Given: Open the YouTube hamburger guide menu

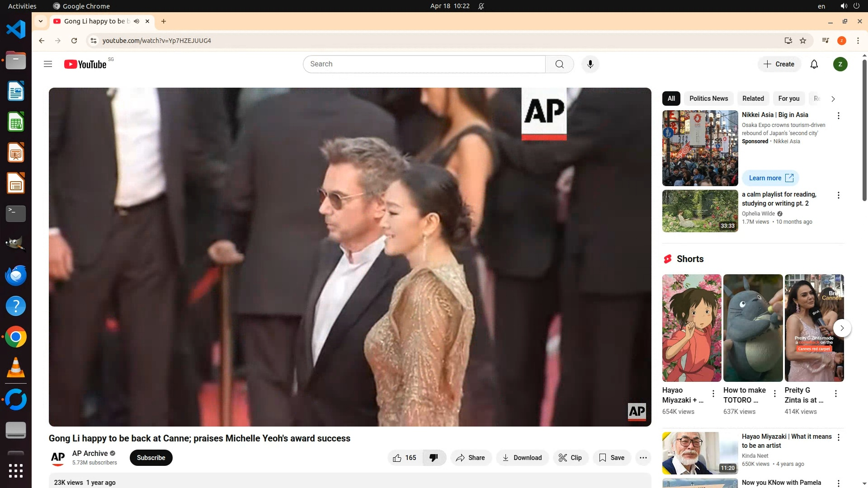Looking at the screenshot, I should click(48, 64).
